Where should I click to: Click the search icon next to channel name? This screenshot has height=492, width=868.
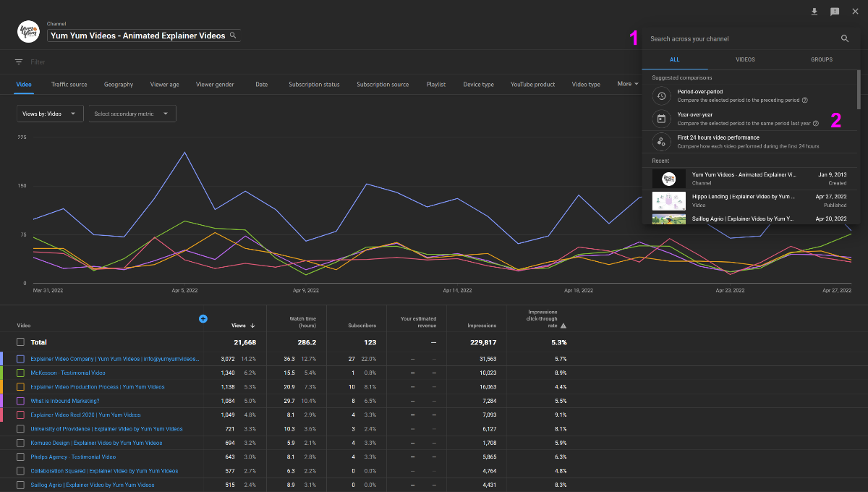point(233,34)
